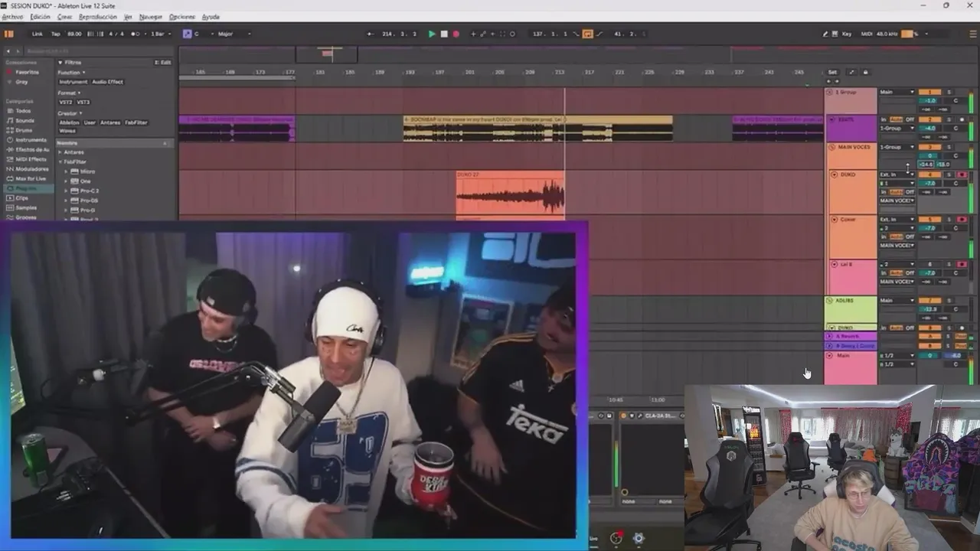Collapse the Creator filter group
The width and height of the screenshot is (980, 551).
[80, 113]
